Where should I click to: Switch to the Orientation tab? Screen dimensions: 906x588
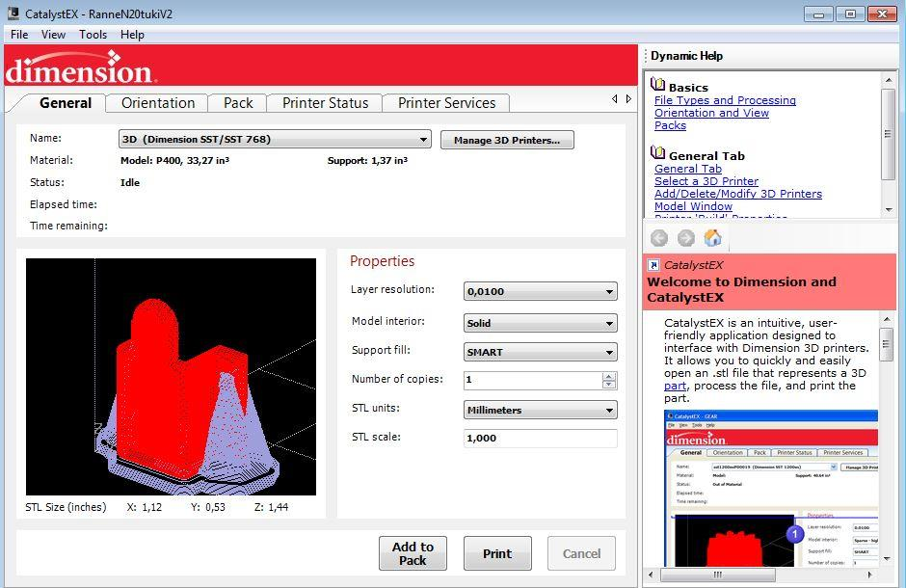pyautogui.click(x=158, y=103)
